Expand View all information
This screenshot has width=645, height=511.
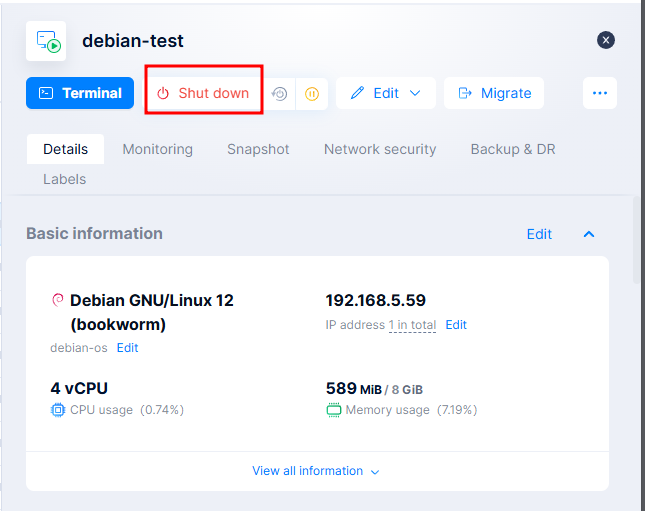pos(316,471)
